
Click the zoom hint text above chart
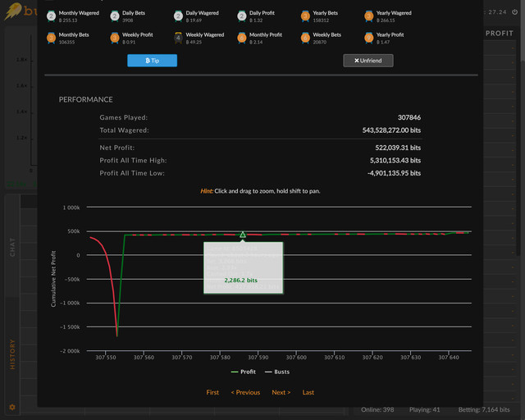click(x=260, y=191)
